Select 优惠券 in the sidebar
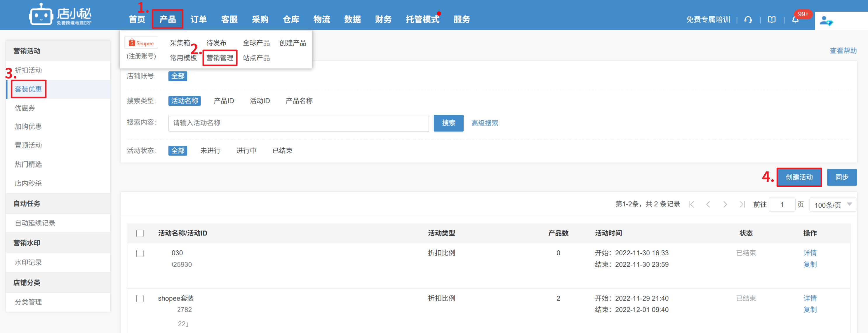 [25, 108]
